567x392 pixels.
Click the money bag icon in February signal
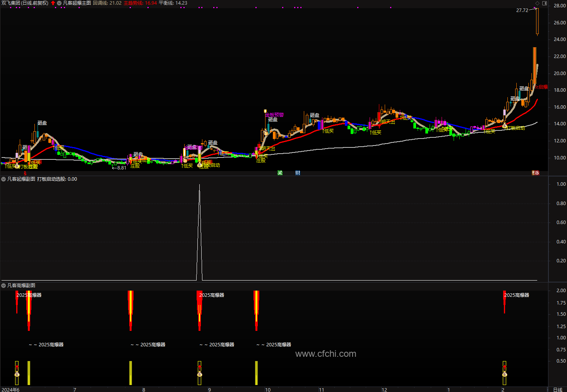tap(504, 375)
